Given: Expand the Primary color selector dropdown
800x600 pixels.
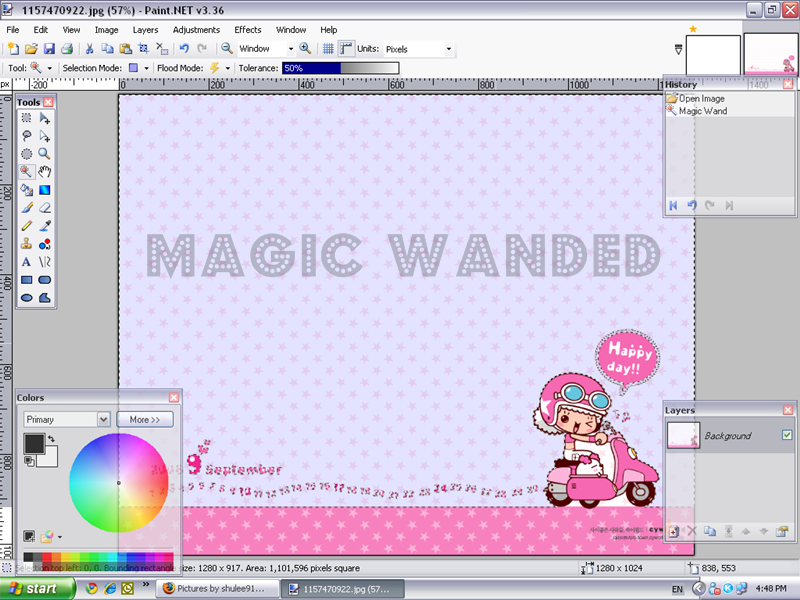Looking at the screenshot, I should (x=103, y=420).
